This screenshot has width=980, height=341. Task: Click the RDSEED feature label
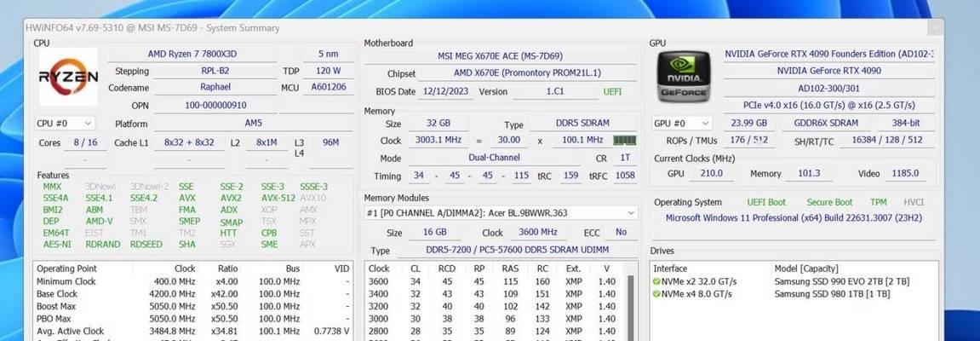pos(146,244)
